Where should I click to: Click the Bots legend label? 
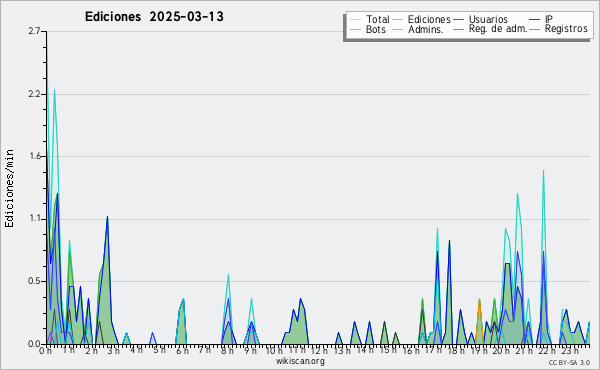[375, 29]
